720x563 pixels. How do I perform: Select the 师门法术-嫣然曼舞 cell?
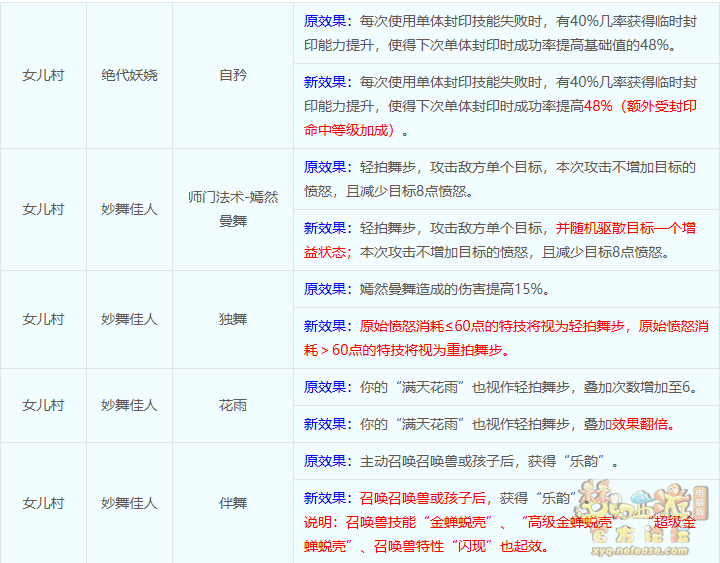(233, 209)
